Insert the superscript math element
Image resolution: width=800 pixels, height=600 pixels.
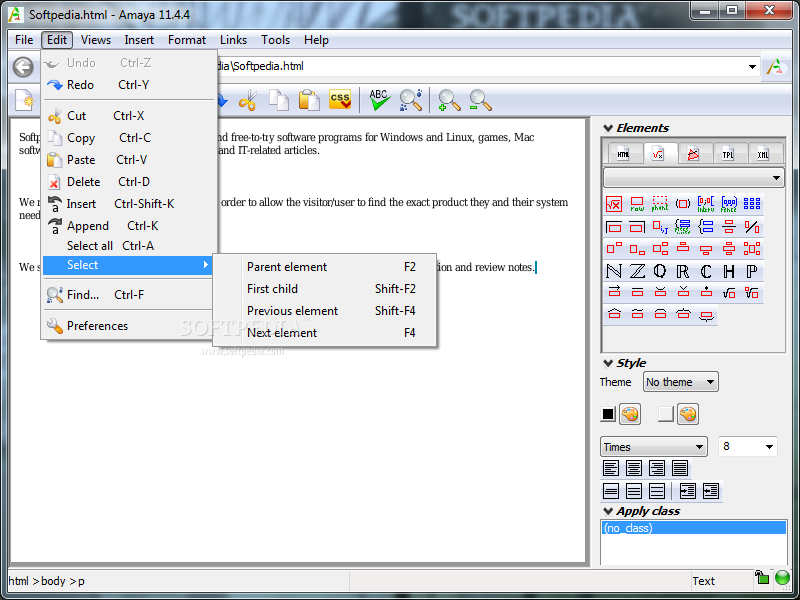coord(614,248)
